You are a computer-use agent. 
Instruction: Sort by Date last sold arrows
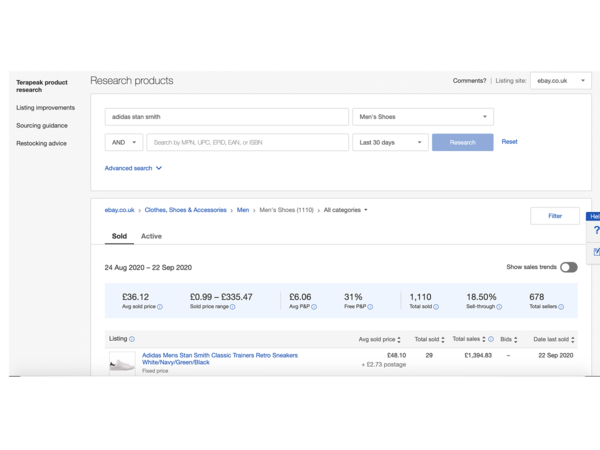point(573,339)
